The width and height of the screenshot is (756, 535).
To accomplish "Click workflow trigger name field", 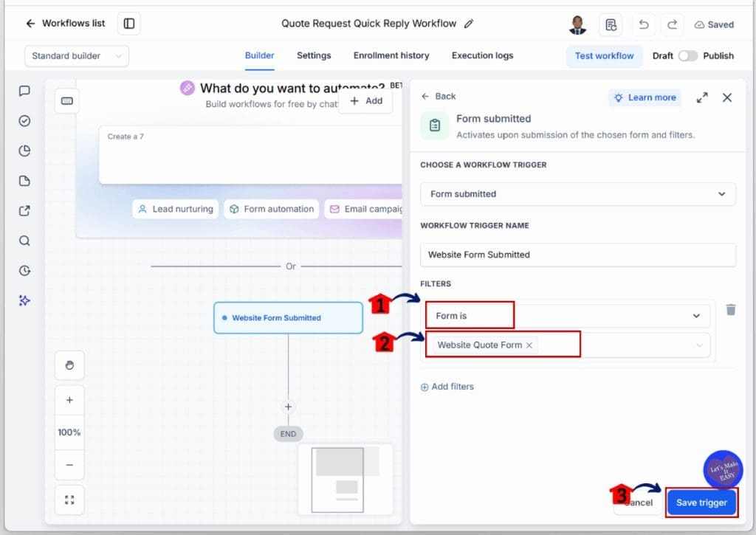I will [577, 255].
